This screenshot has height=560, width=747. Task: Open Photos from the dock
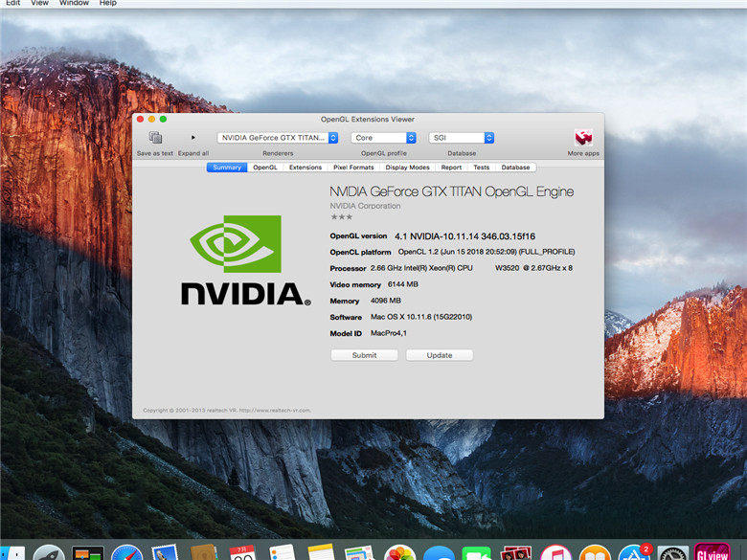399,553
